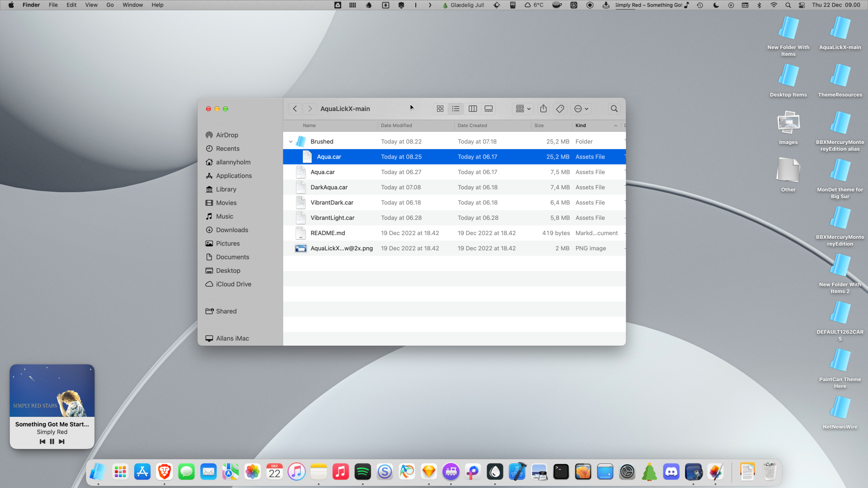
Task: Switch Finder to column view
Action: pos(473,109)
